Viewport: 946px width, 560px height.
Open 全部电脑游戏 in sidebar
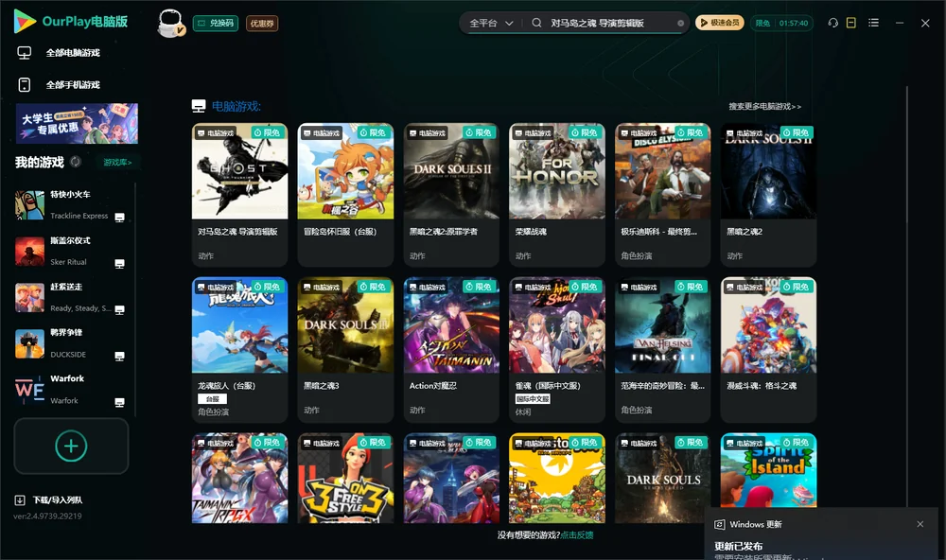tap(73, 53)
